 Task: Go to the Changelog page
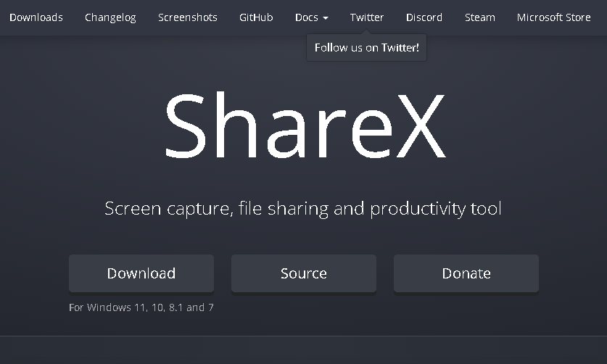point(110,17)
